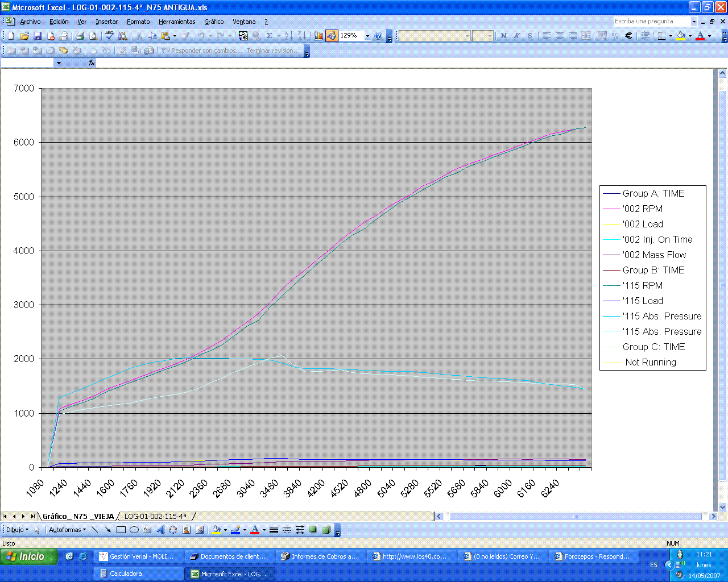Open the Formato menu
Image resolution: width=728 pixels, height=582 pixels.
coord(138,22)
